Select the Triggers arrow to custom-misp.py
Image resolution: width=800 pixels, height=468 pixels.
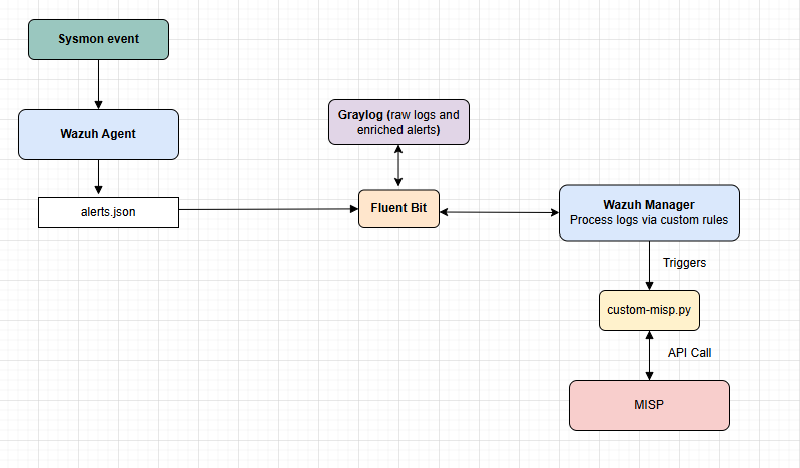(649, 266)
